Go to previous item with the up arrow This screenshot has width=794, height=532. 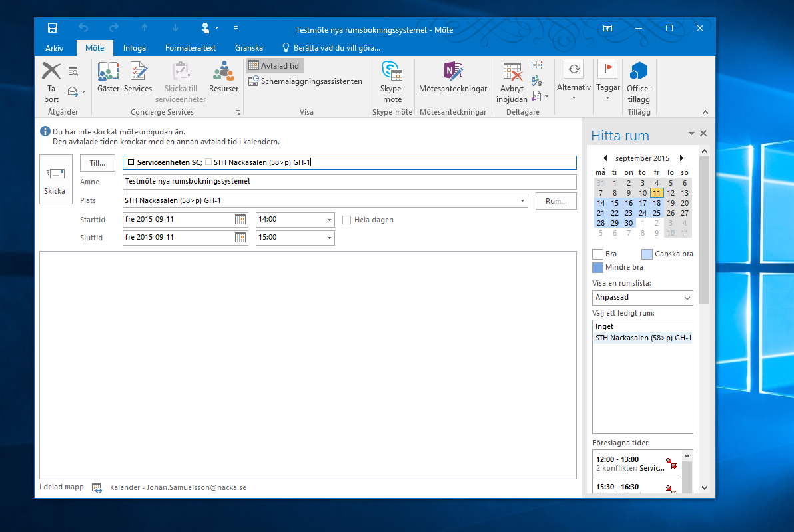tap(145, 28)
